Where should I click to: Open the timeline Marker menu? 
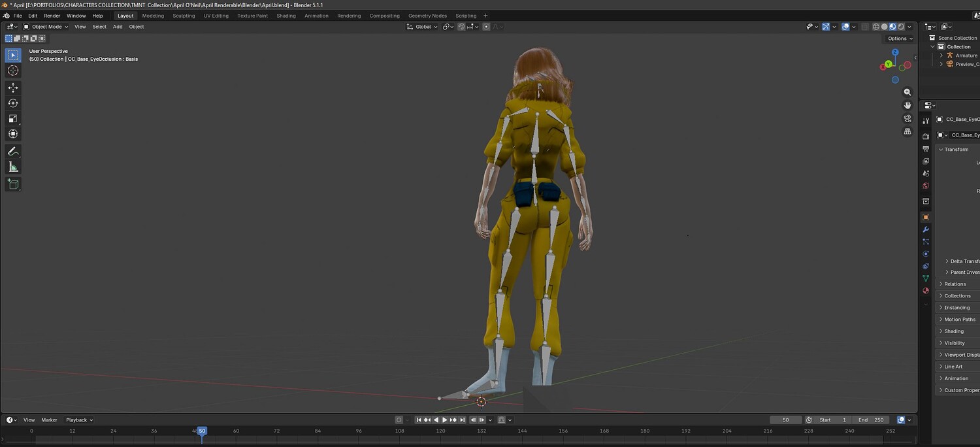point(50,420)
